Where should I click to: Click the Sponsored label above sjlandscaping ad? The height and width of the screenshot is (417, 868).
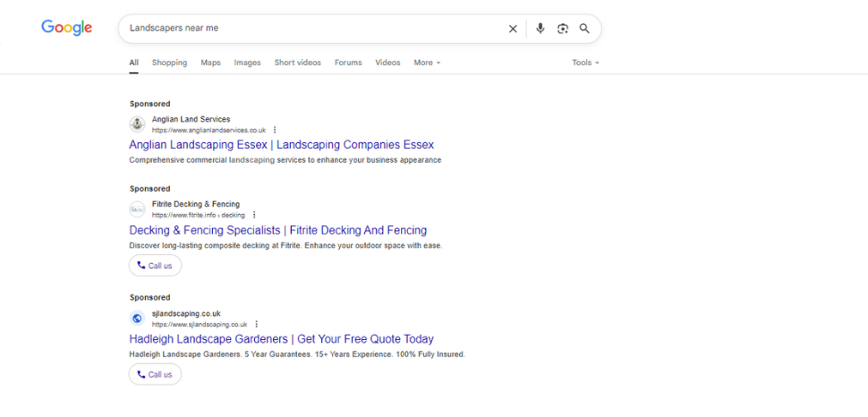pos(150,297)
